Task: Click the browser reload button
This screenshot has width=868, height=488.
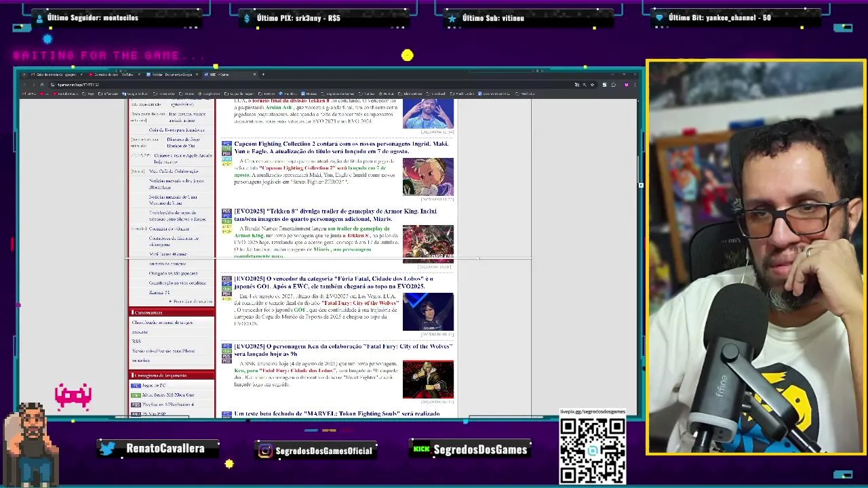Action: coord(42,85)
